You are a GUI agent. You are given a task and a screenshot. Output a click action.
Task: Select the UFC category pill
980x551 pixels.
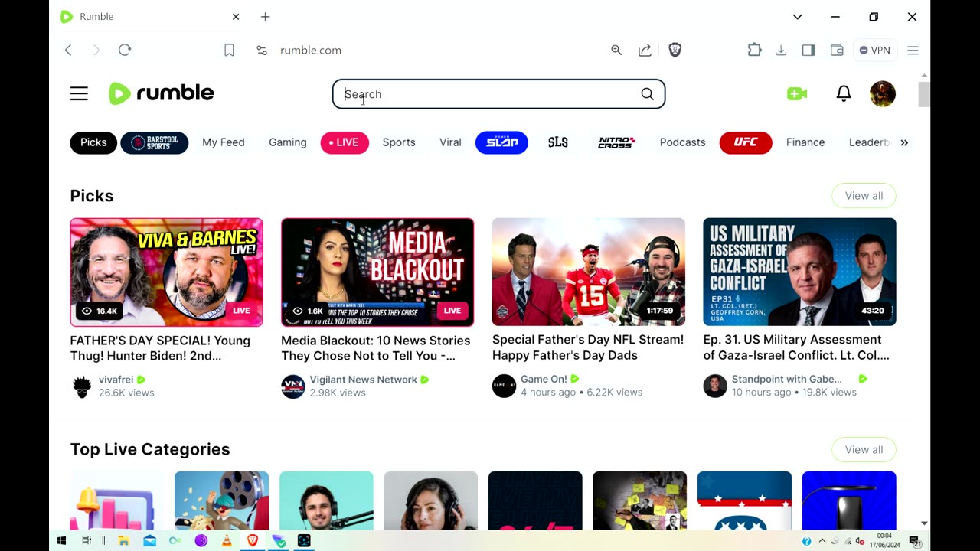click(746, 142)
